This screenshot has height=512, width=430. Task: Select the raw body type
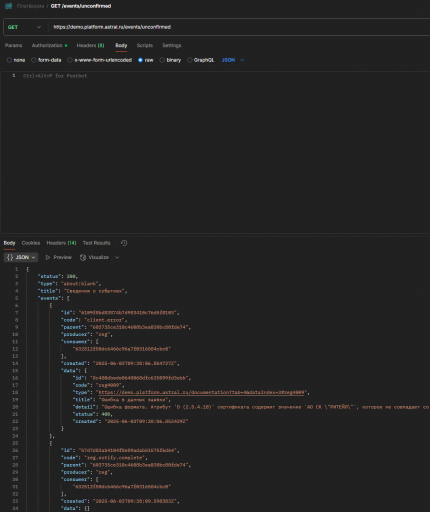coord(140,60)
